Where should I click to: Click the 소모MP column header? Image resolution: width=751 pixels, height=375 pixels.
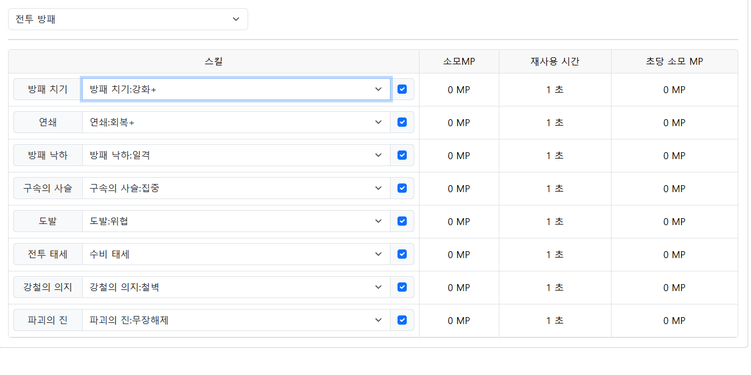coord(459,61)
